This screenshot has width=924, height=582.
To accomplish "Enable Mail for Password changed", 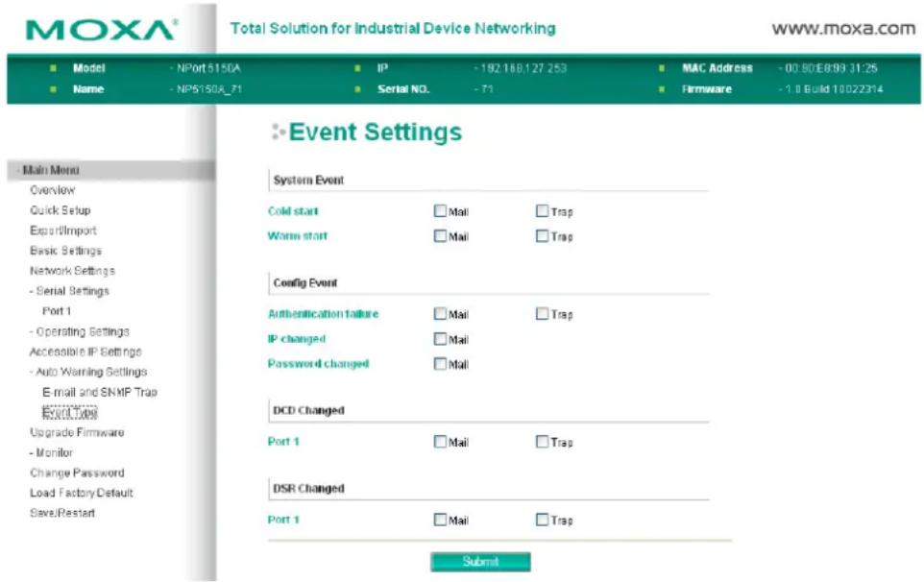I will [440, 364].
